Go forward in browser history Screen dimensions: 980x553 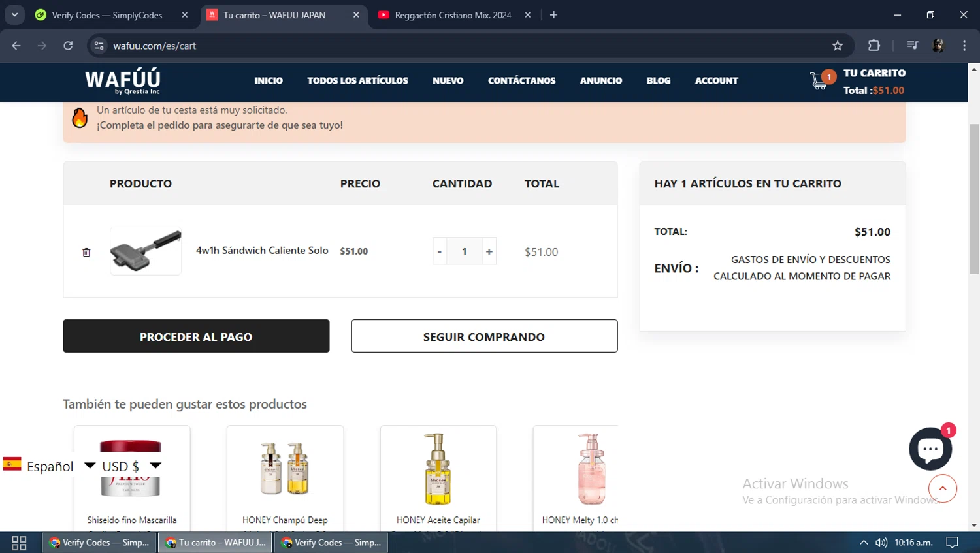pos(42,46)
